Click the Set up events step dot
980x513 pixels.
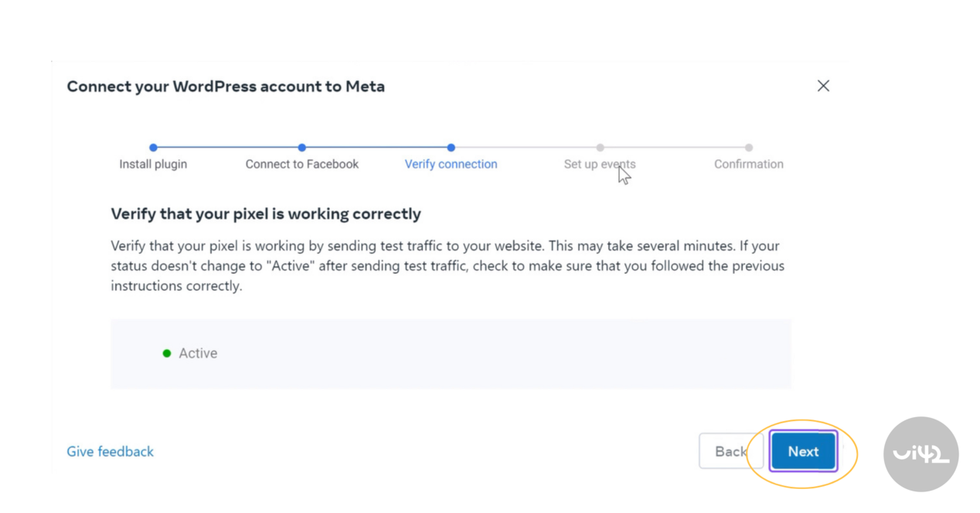(600, 148)
